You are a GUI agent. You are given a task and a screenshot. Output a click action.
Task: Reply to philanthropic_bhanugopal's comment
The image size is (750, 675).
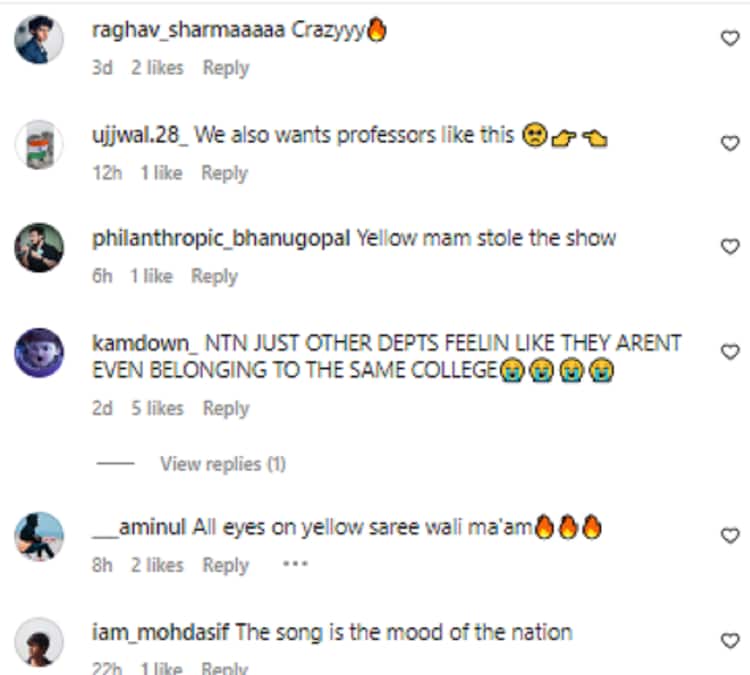point(214,277)
